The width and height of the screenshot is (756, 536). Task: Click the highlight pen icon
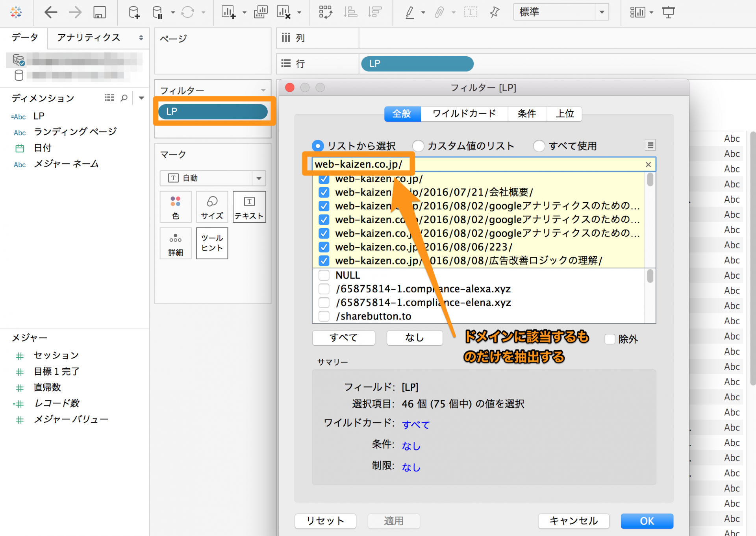pyautogui.click(x=410, y=12)
